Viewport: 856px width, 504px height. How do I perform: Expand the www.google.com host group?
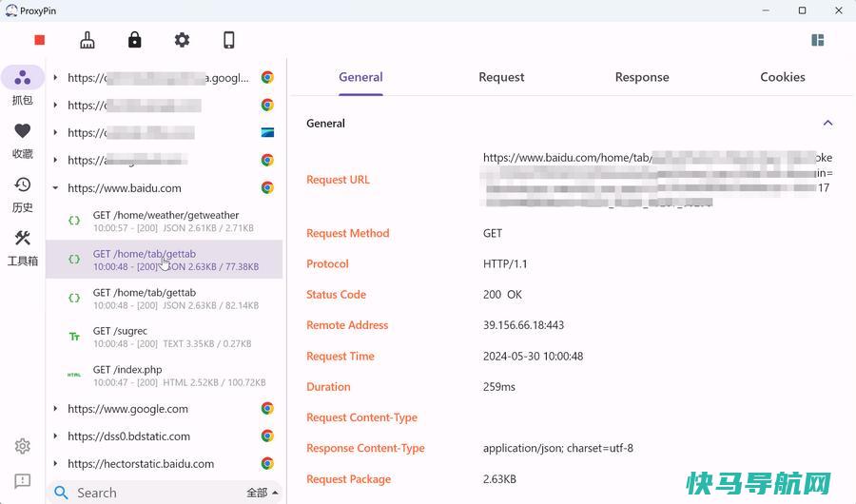(55, 409)
